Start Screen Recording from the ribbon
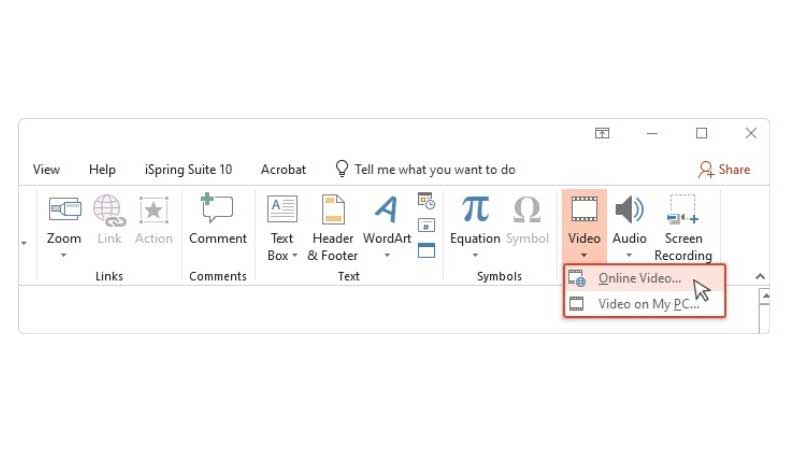 point(683,209)
